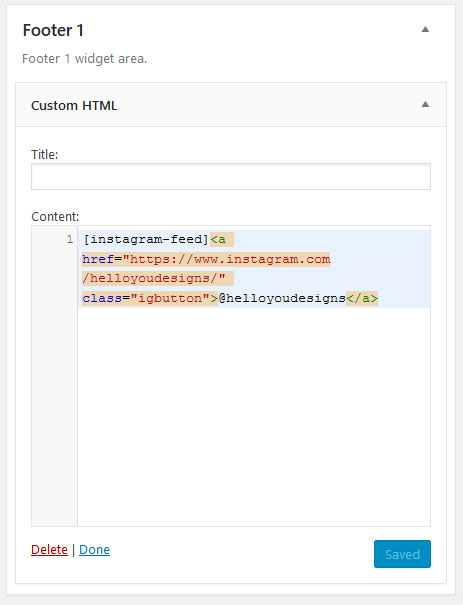Click the /helloyoudesigns/ path text
The width and height of the screenshot is (463, 605).
[154, 278]
